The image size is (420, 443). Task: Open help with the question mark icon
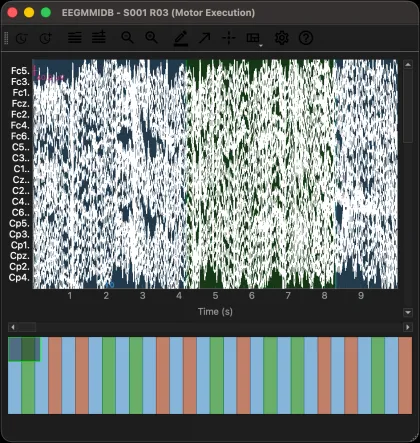pyautogui.click(x=306, y=38)
